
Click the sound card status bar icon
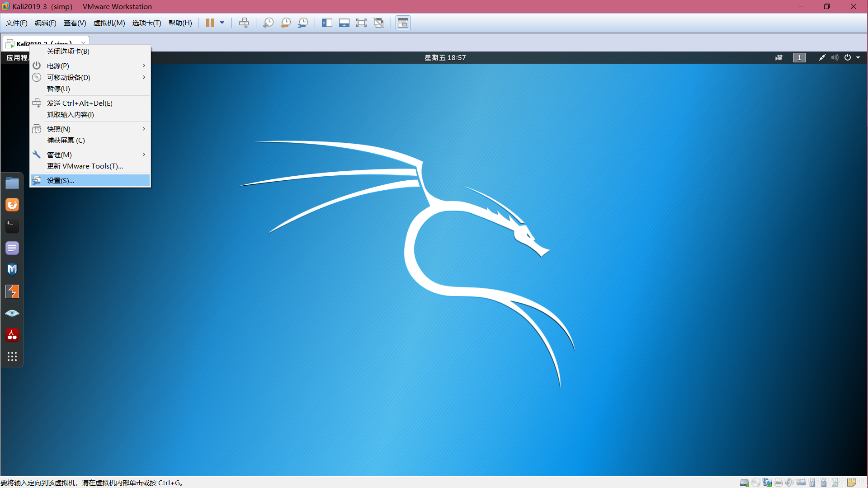tap(790, 483)
